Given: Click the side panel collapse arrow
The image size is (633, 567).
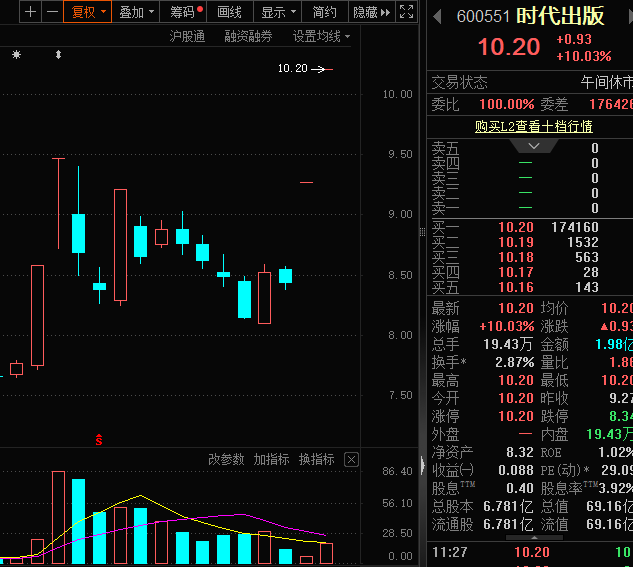Looking at the screenshot, I should (423, 465).
